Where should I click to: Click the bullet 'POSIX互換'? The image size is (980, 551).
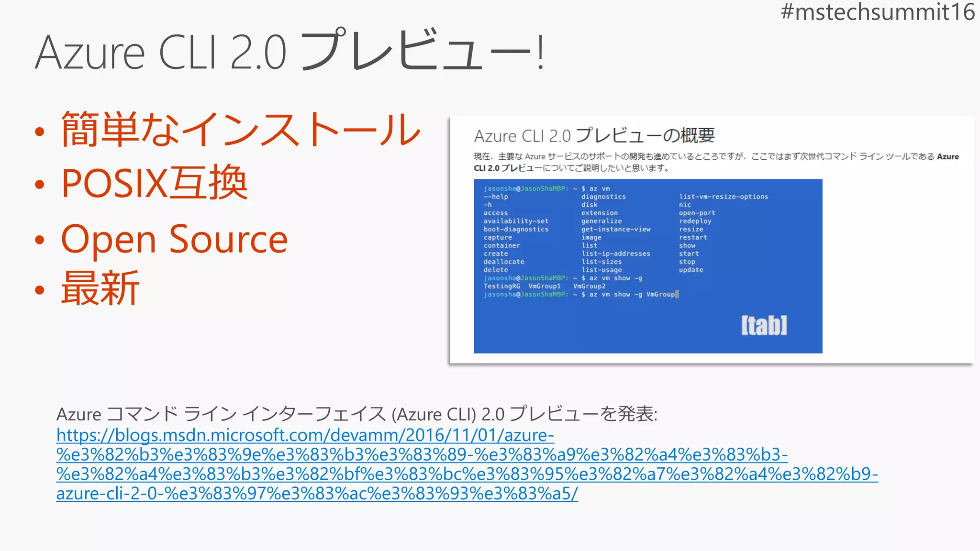click(x=154, y=182)
